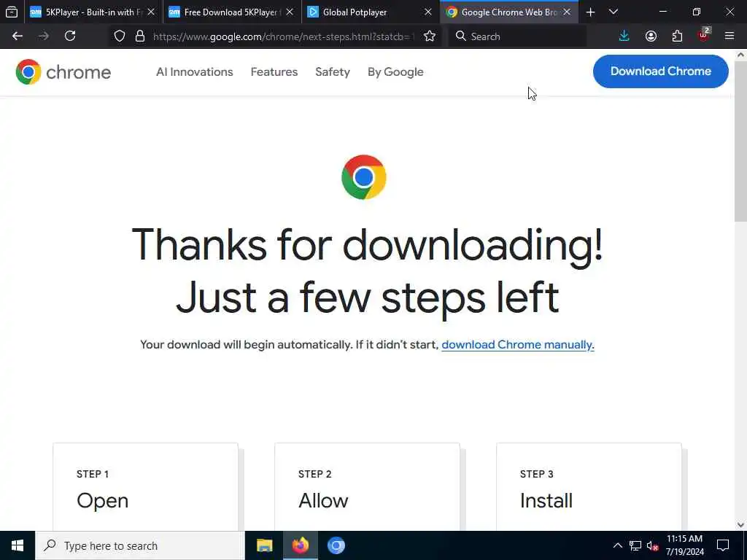The image size is (747, 560).
Task: Select the Step 3 Install card
Action: click(589, 486)
